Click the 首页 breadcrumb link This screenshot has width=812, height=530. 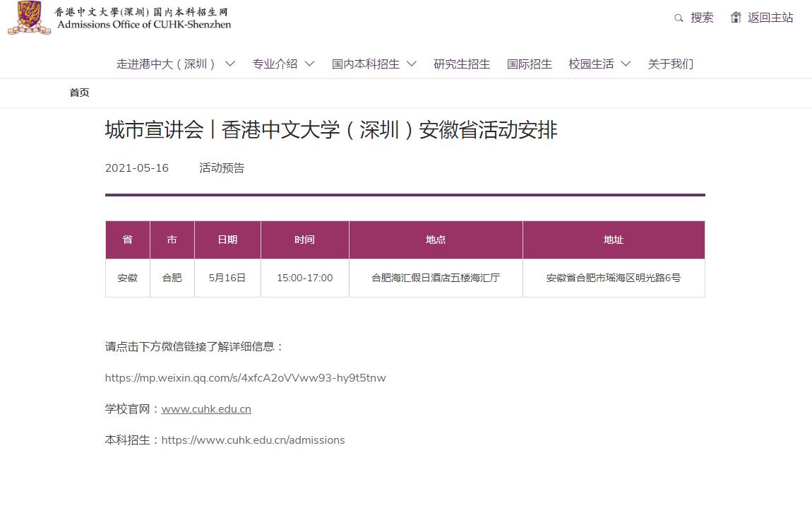(79, 93)
